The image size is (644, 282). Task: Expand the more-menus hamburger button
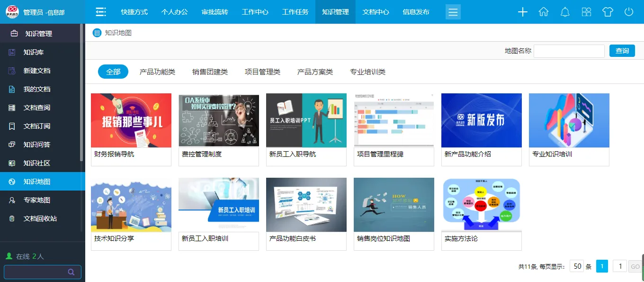click(x=453, y=12)
